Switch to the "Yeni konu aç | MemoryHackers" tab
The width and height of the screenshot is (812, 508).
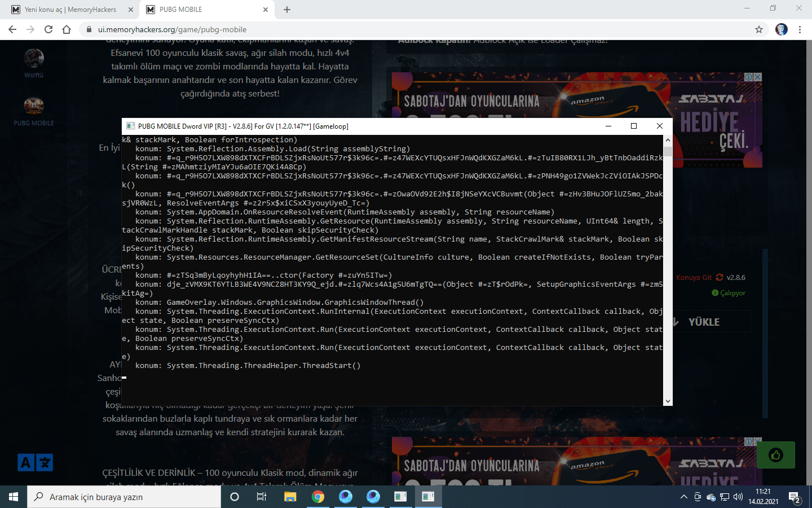70,10
